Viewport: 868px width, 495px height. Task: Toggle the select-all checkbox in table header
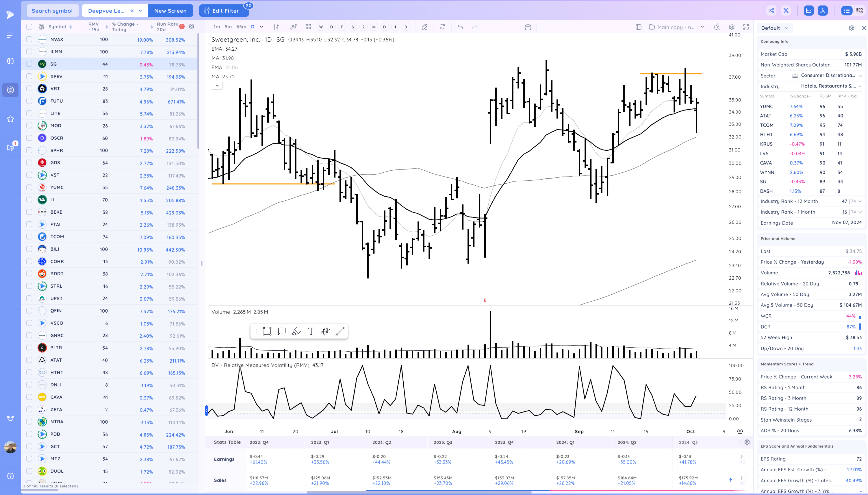pyautogui.click(x=29, y=27)
